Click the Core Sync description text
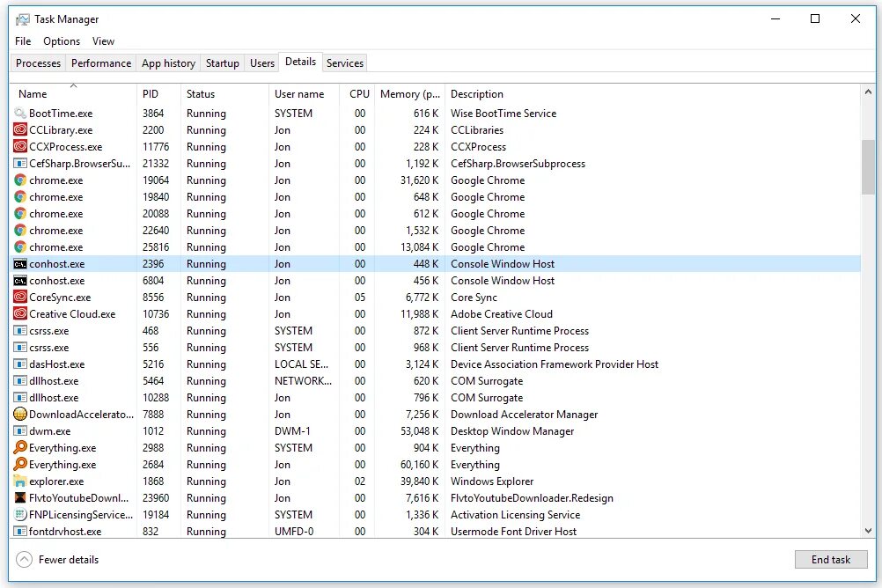Image resolution: width=882 pixels, height=588 pixels. click(474, 298)
